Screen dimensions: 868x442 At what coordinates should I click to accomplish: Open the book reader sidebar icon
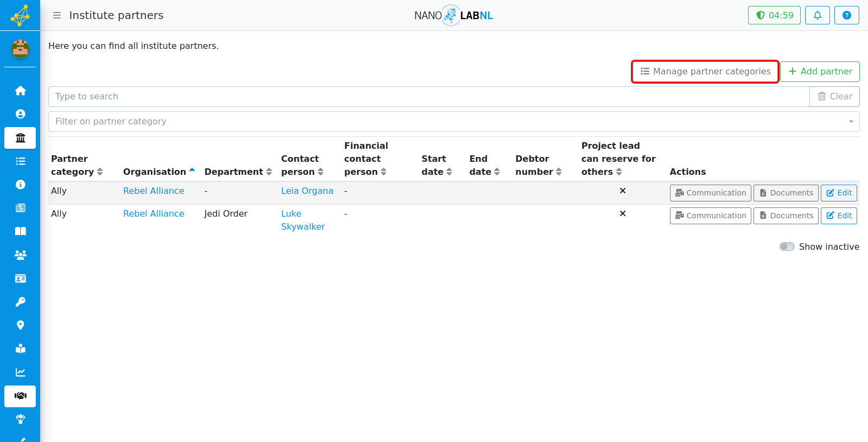pos(20,349)
